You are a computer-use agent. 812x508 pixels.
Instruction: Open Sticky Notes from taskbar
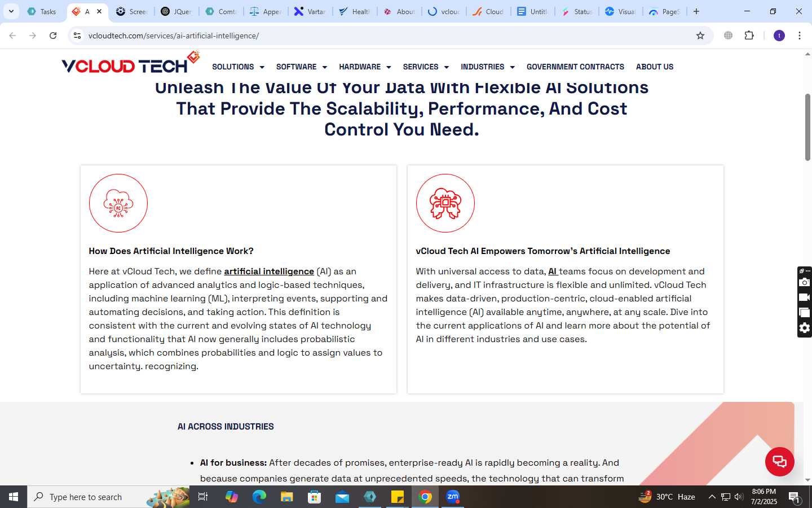pos(398,497)
